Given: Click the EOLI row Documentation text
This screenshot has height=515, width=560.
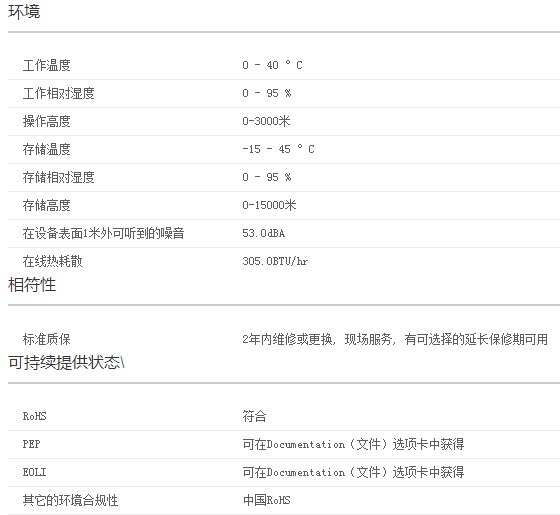Looking at the screenshot, I should [x=353, y=472].
